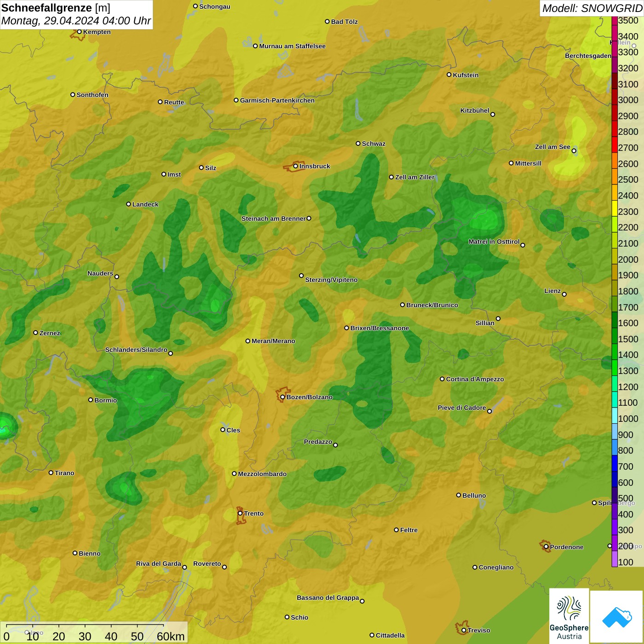Click the Bad Tölz label
The width and height of the screenshot is (644, 644).
[345, 22]
